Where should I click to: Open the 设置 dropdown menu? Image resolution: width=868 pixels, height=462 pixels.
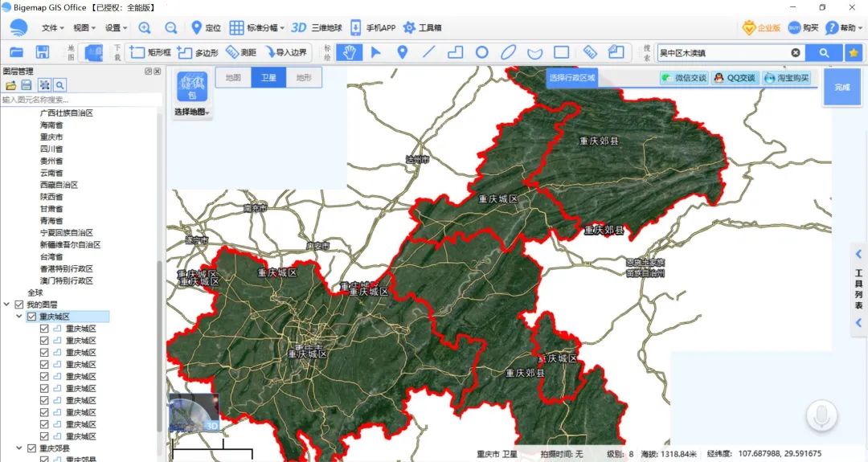click(117, 27)
